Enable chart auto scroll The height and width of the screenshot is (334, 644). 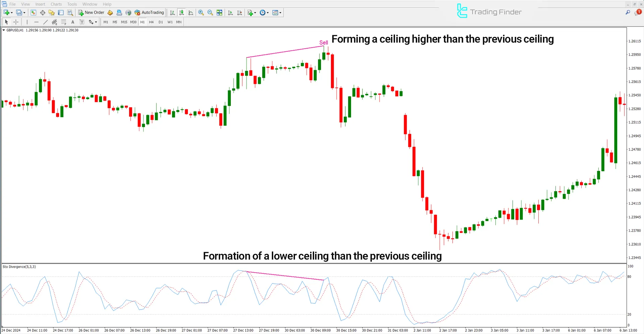230,12
